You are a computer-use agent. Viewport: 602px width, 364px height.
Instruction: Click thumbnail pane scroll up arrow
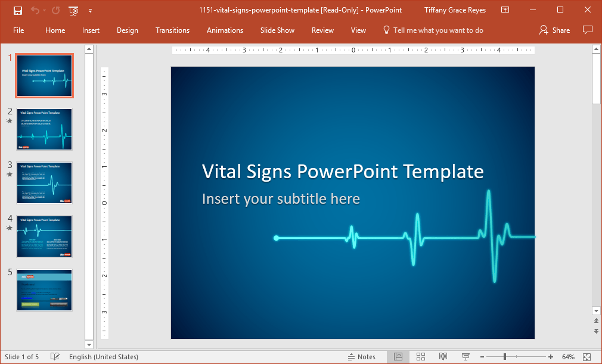pos(89,49)
